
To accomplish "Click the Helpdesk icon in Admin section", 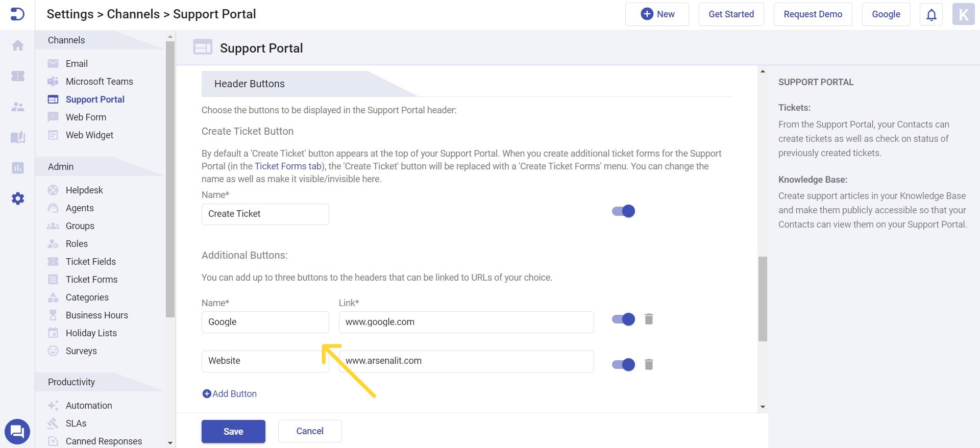I will coord(53,190).
